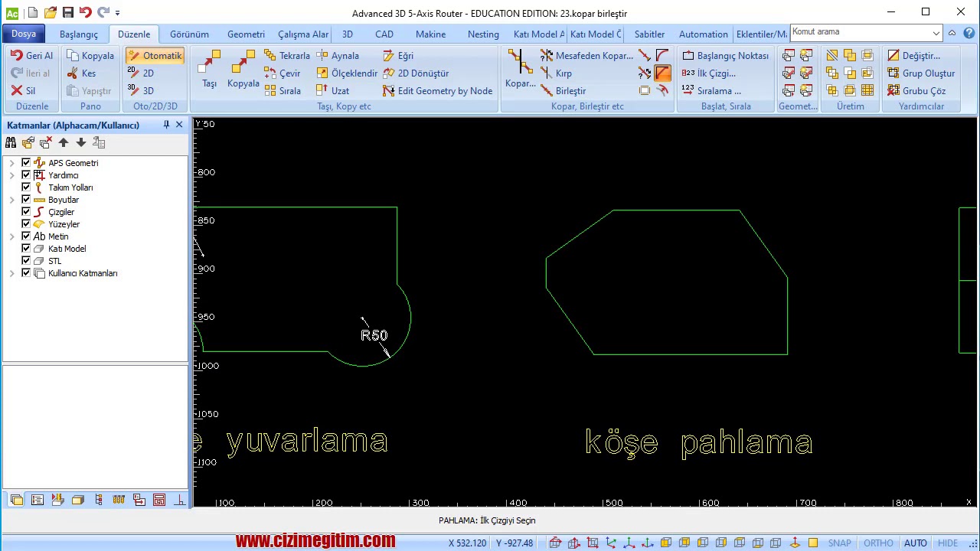
Task: Toggle the Katı Model layer checkbox
Action: point(26,249)
